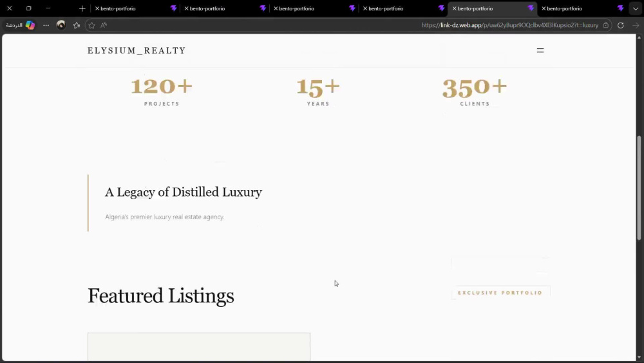
Task: Refresh the current page
Action: coord(621,25)
